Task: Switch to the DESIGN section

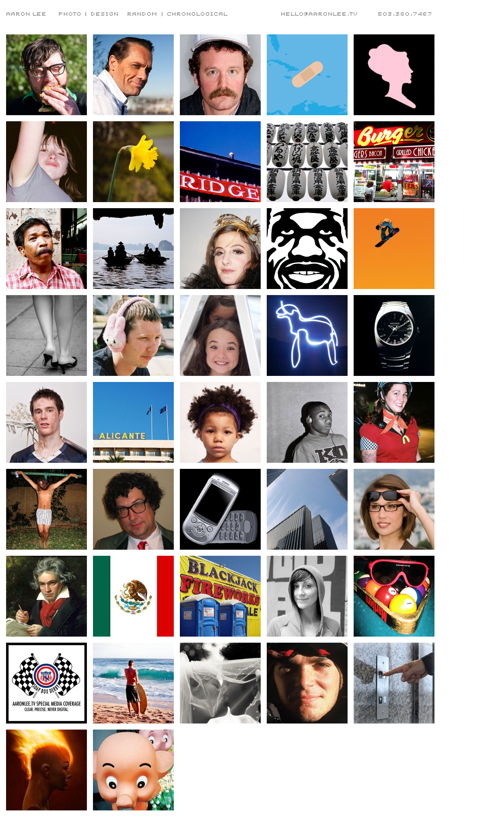Action: [x=104, y=14]
